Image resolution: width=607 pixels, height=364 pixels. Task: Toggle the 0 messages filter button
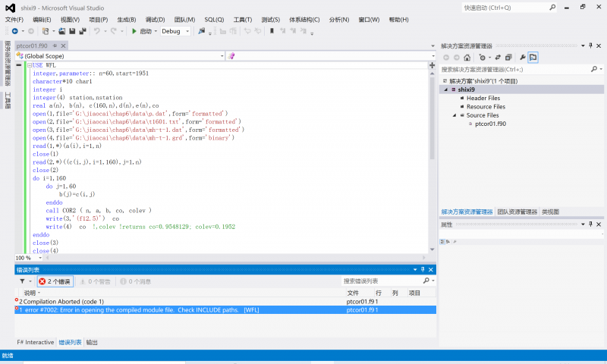[134, 281]
